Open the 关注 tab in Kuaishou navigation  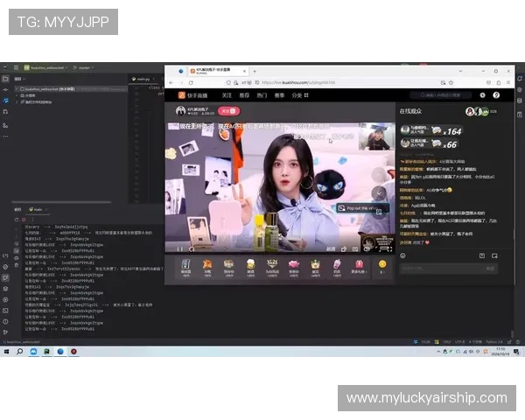[227, 94]
